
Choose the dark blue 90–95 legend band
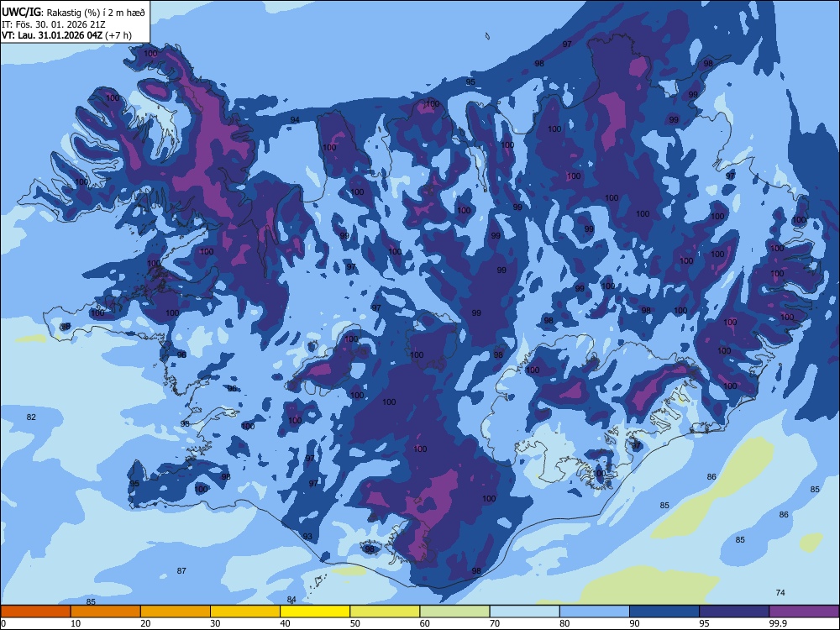664,612
